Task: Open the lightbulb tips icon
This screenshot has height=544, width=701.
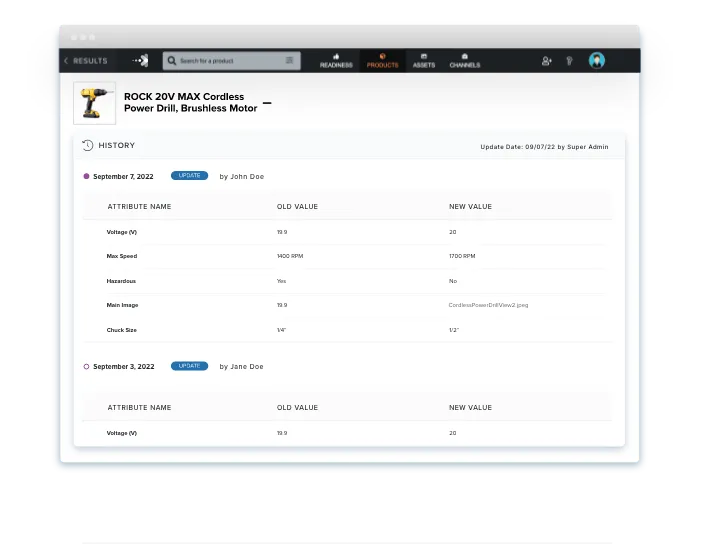Action: (x=570, y=61)
